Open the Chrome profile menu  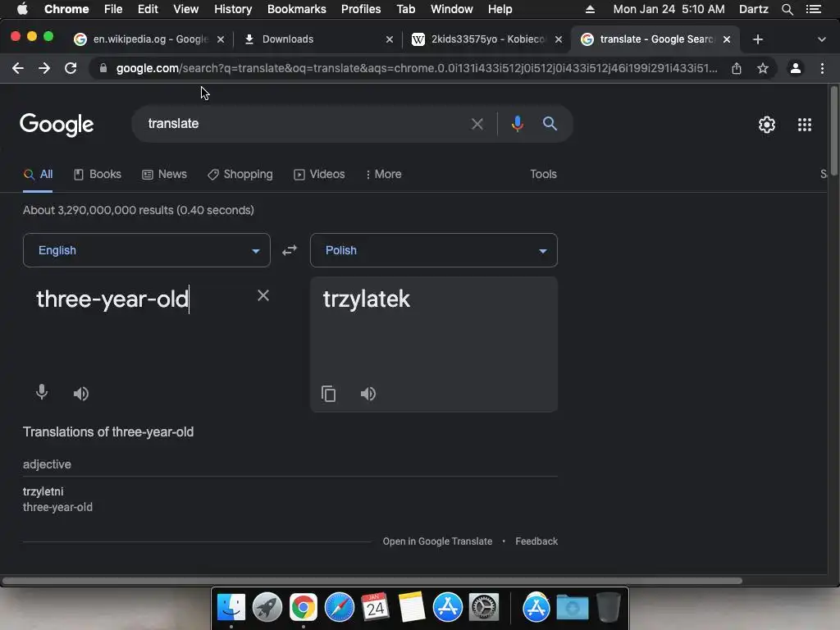796,68
